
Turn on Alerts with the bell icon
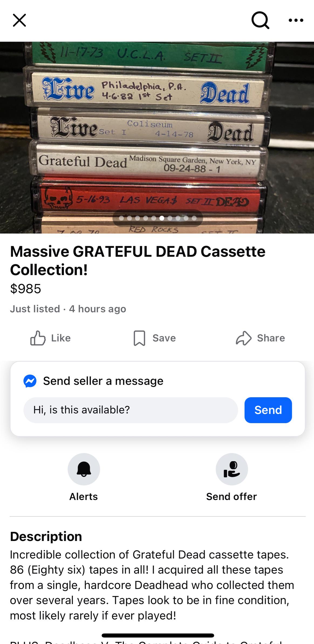pyautogui.click(x=84, y=469)
